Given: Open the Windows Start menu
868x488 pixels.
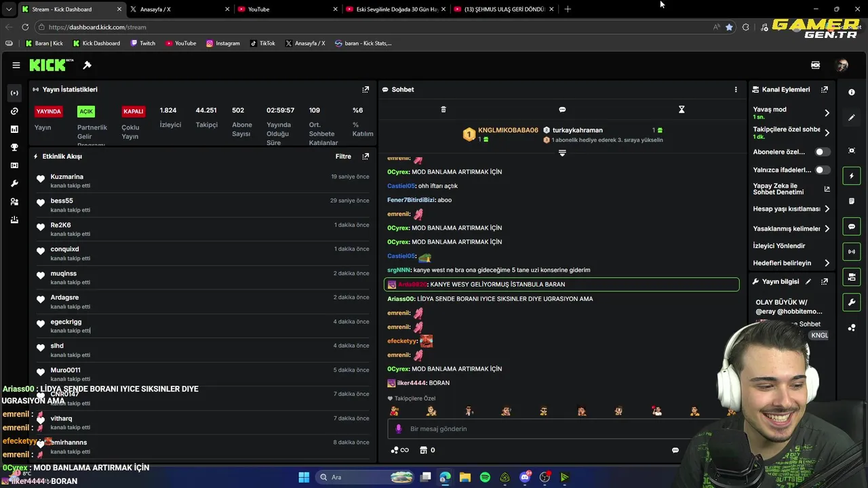Looking at the screenshot, I should pyautogui.click(x=304, y=477).
